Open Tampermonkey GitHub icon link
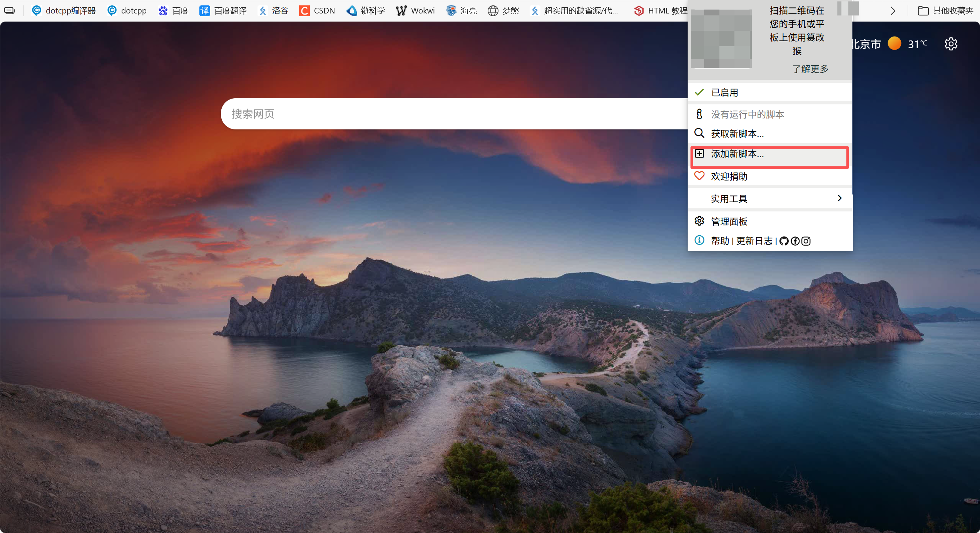This screenshot has width=980, height=533. [784, 241]
